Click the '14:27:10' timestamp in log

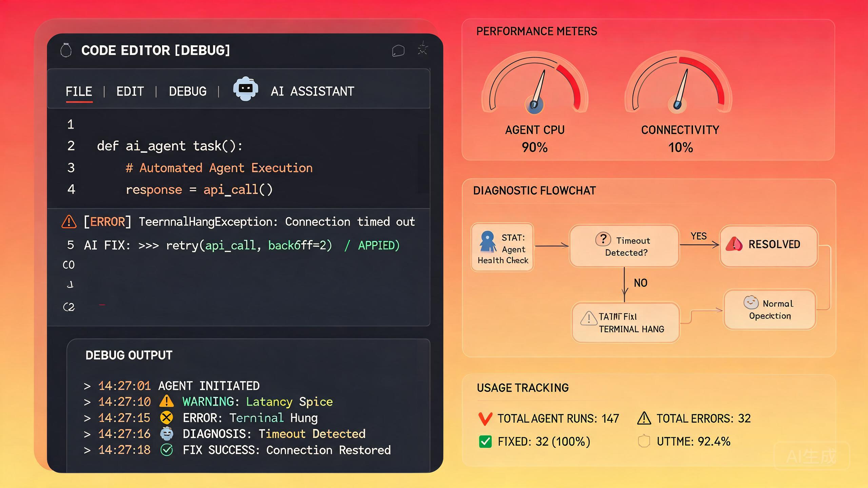tap(124, 402)
